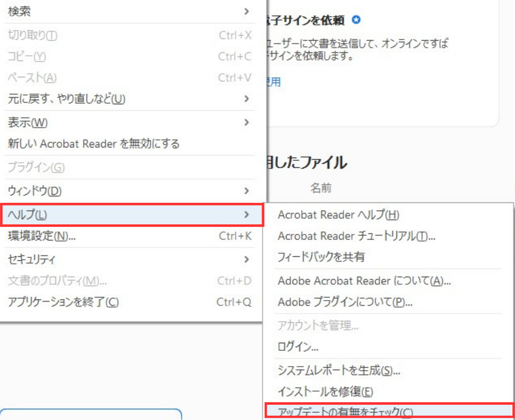515x420 pixels.
Task: Open the ウィンドウ(D) submenu
Action: (x=35, y=191)
